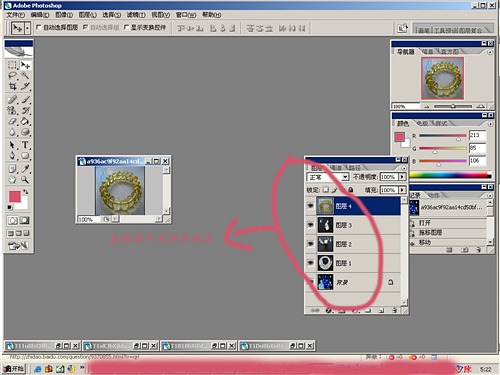The height and width of the screenshot is (375, 500).
Task: Open the File menu
Action: [x=16, y=15]
